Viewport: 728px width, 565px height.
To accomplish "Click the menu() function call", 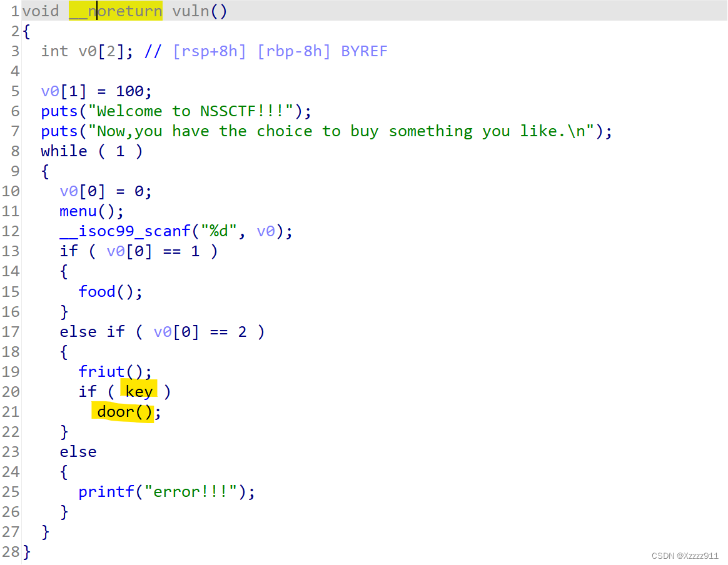I will coord(78,211).
